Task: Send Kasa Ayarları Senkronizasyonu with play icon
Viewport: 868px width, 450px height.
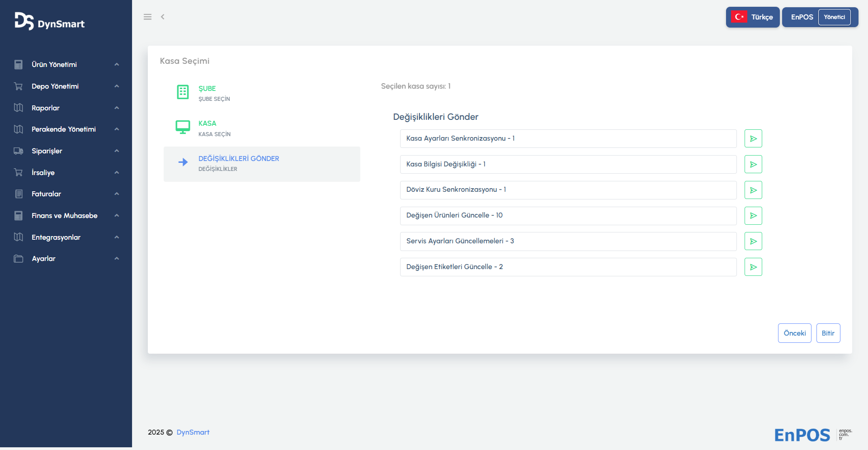Action: coord(753,138)
